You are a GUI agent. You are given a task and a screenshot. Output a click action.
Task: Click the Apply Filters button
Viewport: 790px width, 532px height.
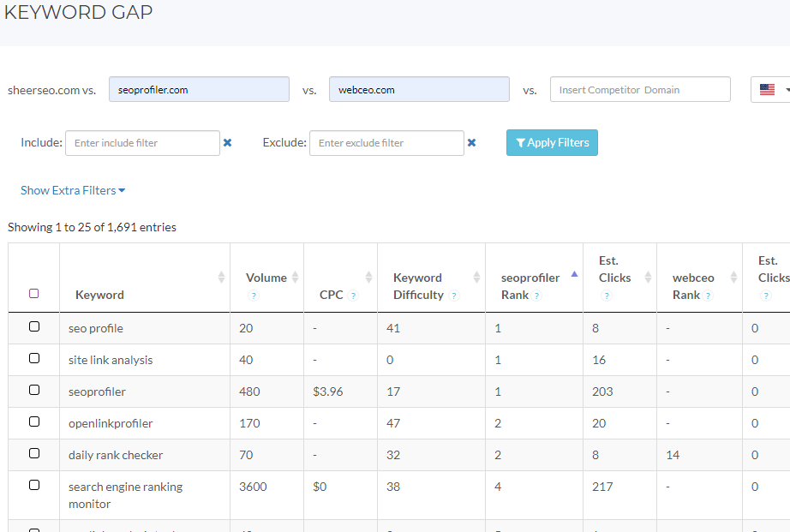[552, 142]
